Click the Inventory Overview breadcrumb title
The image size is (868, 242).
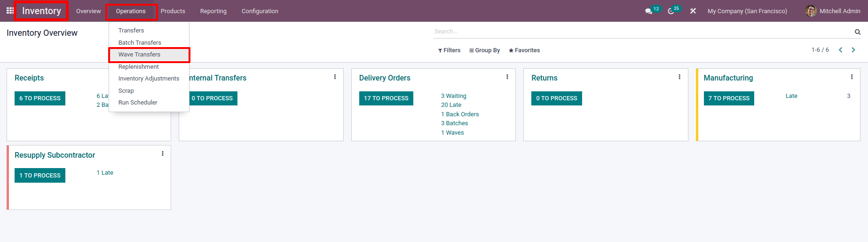coord(42,33)
